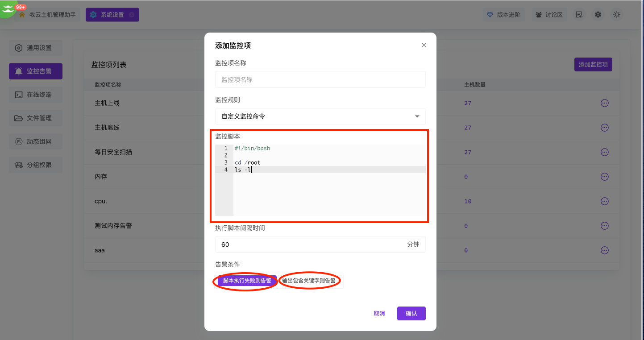Image resolution: width=644 pixels, height=340 pixels.
Task: Open the 讨论区 discussion area
Action: point(549,14)
